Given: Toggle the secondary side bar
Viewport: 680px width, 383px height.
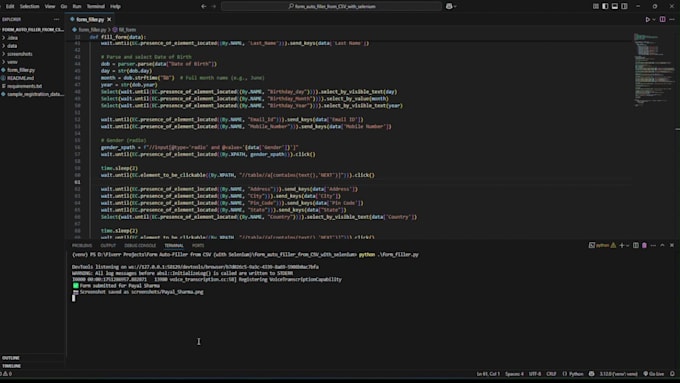Looking at the screenshot, I should click(x=624, y=7).
